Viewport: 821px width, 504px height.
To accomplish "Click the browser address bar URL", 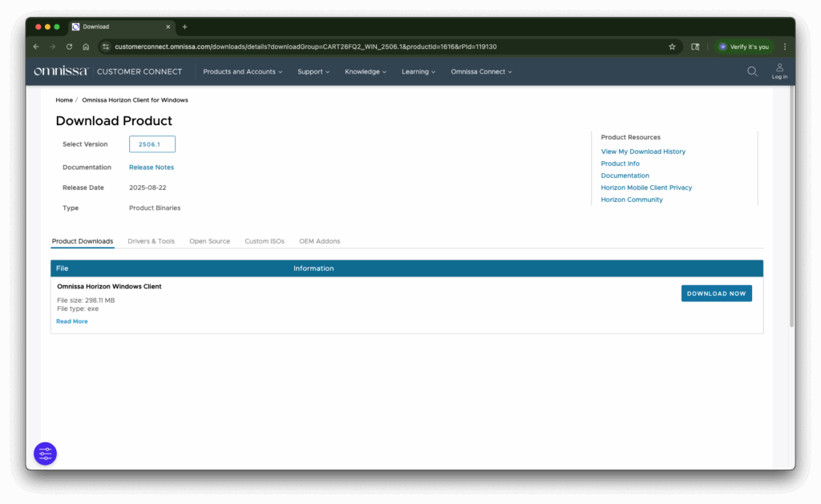I will [305, 46].
